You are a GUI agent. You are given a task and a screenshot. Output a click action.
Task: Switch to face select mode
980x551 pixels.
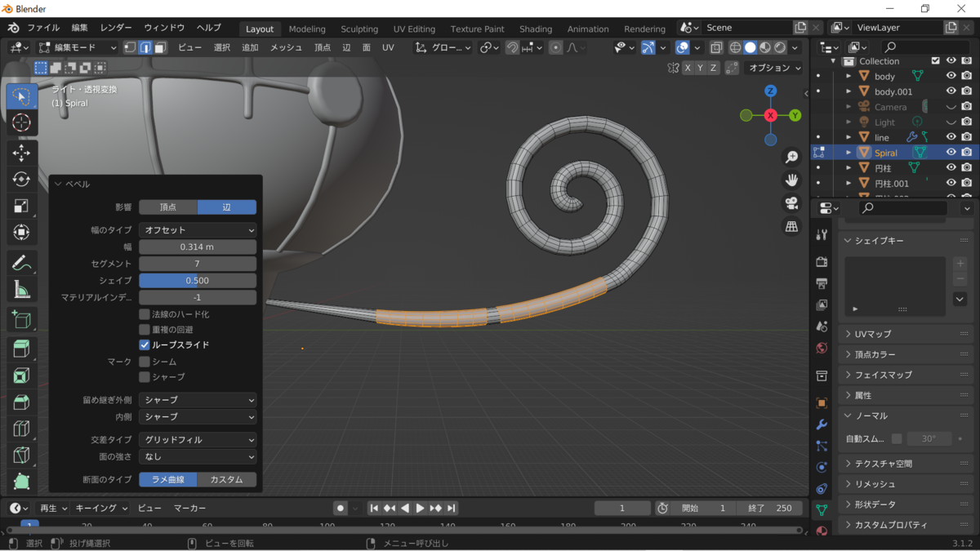(160, 47)
